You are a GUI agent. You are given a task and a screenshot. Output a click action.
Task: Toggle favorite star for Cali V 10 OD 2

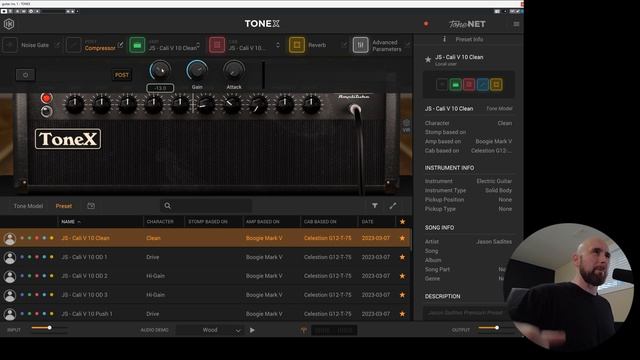(402, 276)
